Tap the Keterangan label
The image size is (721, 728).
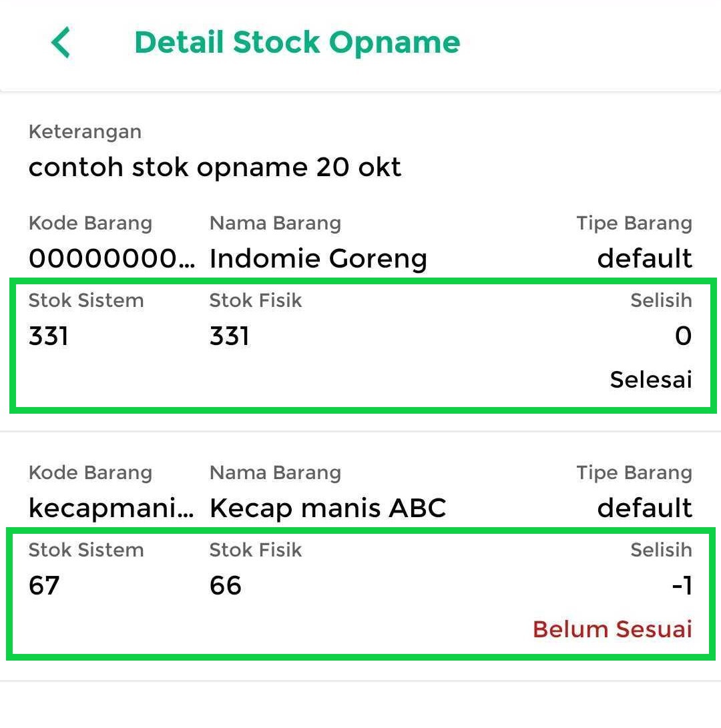tap(85, 131)
